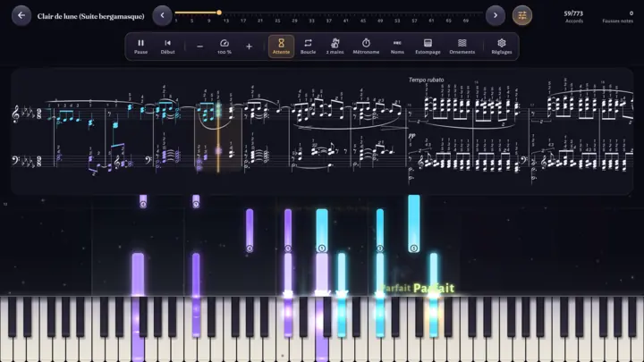644x362 pixels.
Task: Toggle note names with Noms
Action: (397, 46)
